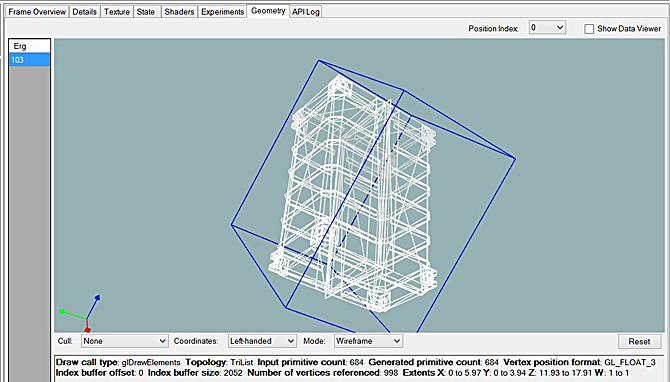The image size is (670, 382).
Task: Switch to the Frame Overview tab
Action: [x=37, y=12]
